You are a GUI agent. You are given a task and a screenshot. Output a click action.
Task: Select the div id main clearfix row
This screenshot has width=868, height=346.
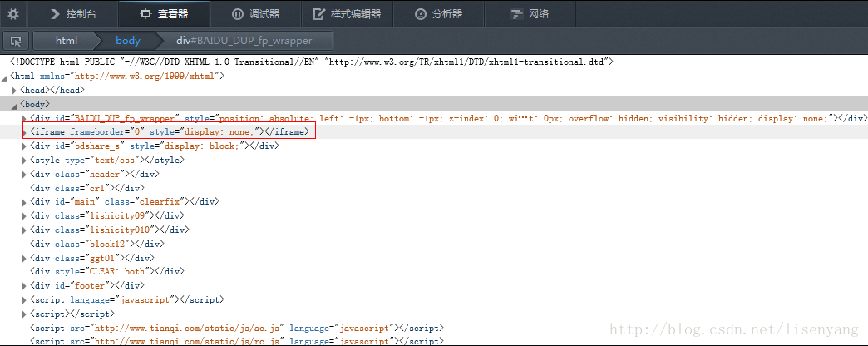click(x=125, y=202)
